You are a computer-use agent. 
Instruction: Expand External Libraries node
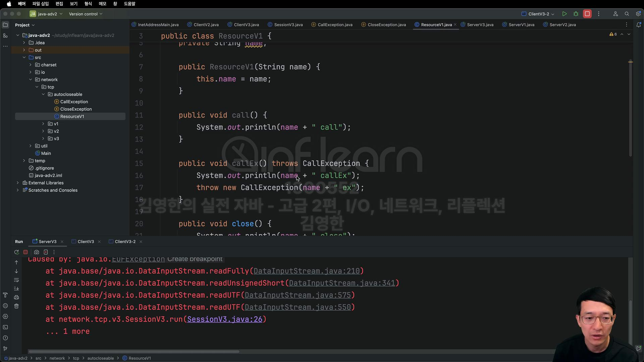(18, 183)
